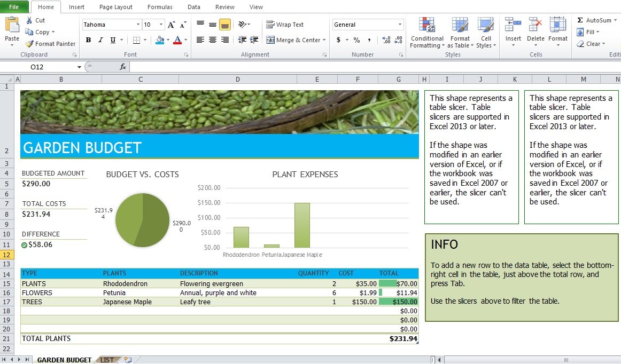The image size is (621, 364).
Task: Decrease font size with shrink font icon
Action: click(183, 25)
